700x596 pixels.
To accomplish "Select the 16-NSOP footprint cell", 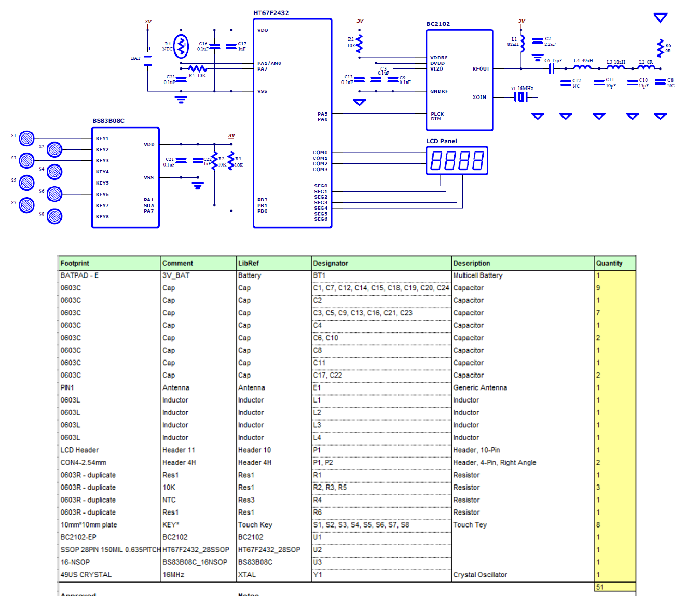I will (x=109, y=562).
